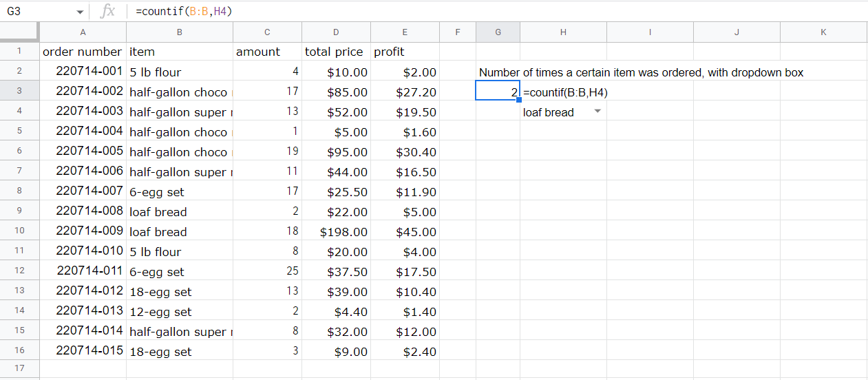Viewport: 868px width, 380px height.
Task: Select cell G3 showing the count 2
Action: pyautogui.click(x=498, y=92)
